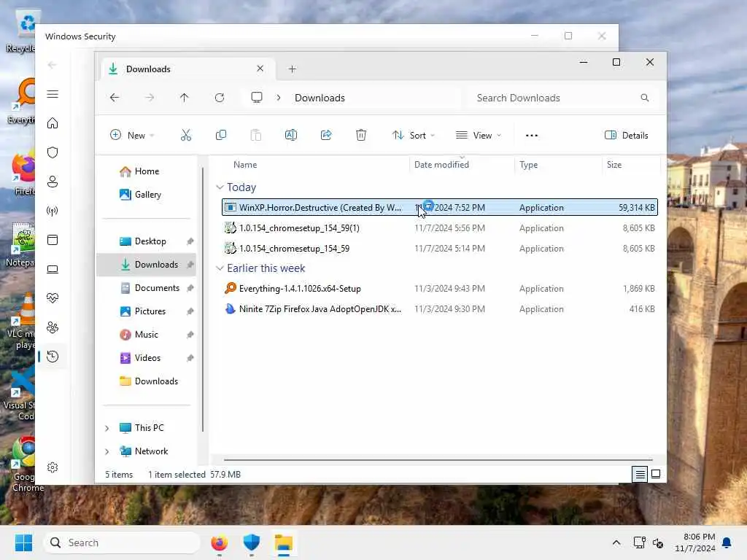This screenshot has height=560, width=747.
Task: Collapse the Today file group
Action: click(220, 187)
